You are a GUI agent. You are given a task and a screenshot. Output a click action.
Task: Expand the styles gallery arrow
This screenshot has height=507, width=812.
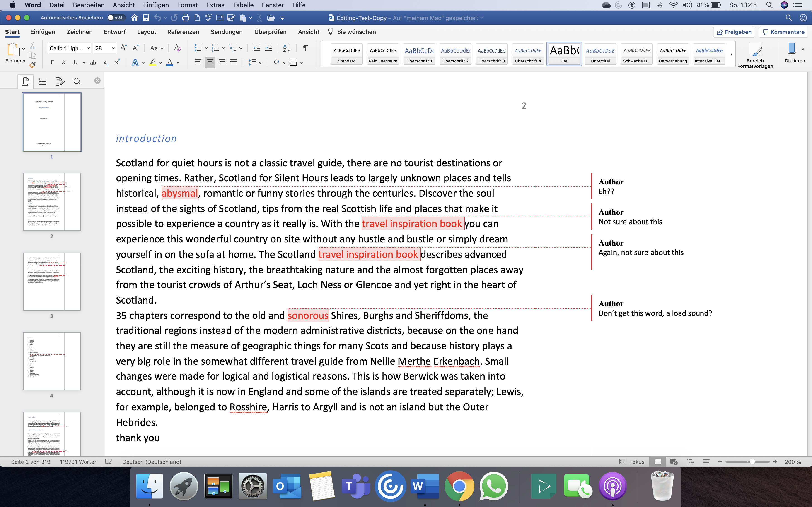pos(732,54)
